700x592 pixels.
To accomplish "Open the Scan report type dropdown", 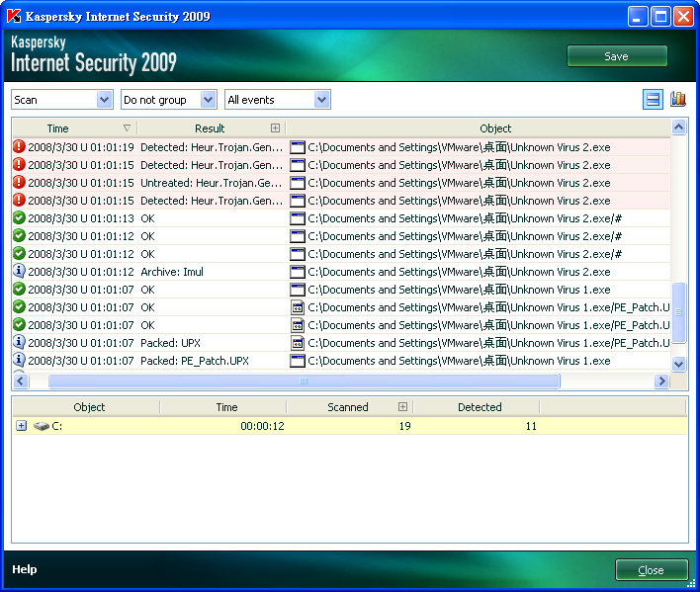I will coord(104,100).
